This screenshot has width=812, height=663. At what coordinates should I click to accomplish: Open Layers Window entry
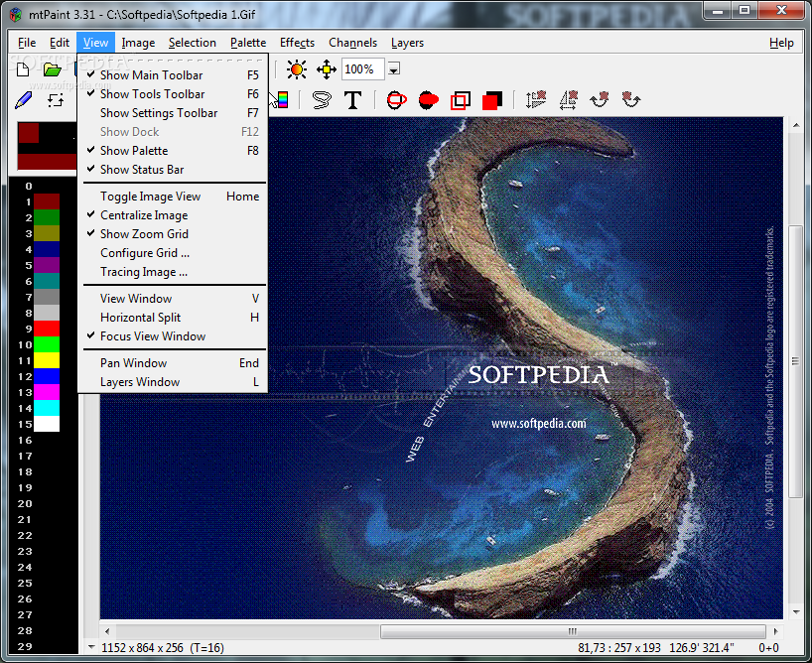point(173,382)
